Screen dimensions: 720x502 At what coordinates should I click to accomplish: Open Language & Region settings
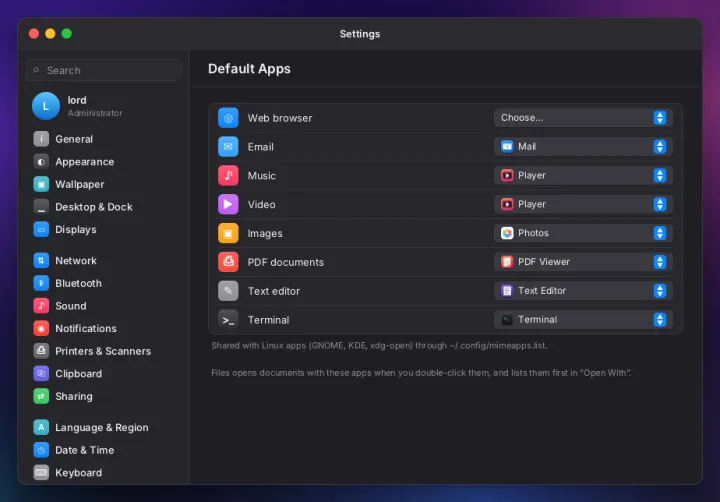tap(105, 427)
